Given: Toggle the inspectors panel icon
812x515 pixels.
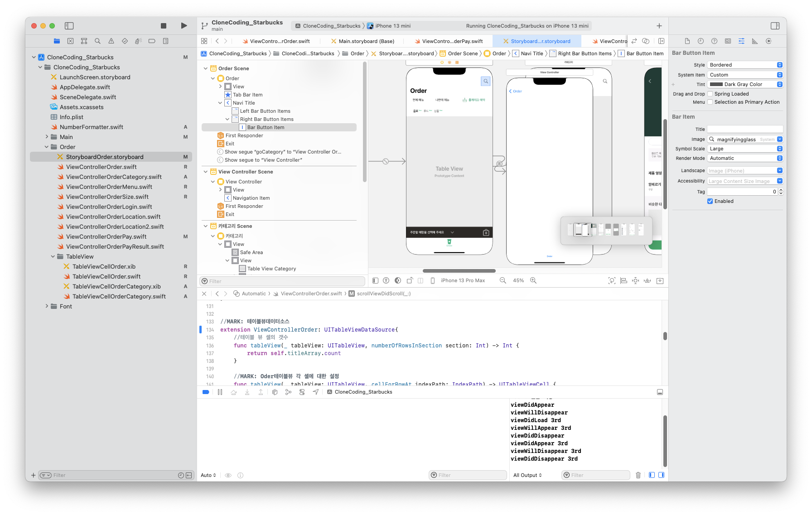Looking at the screenshot, I should pyautogui.click(x=775, y=26).
